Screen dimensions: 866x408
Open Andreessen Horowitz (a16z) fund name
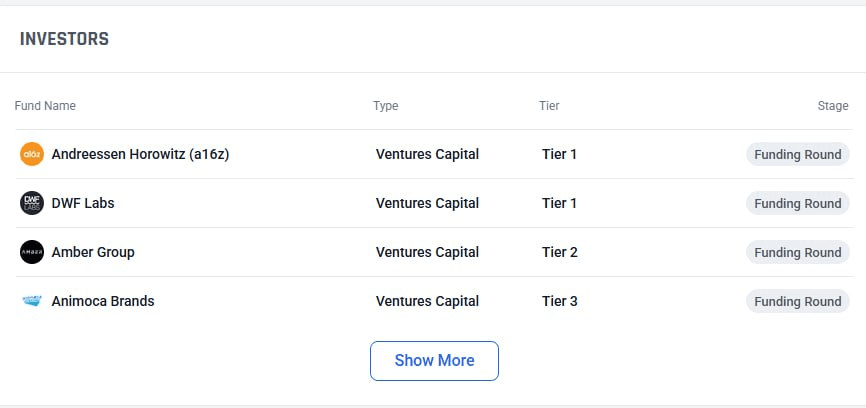coord(140,154)
